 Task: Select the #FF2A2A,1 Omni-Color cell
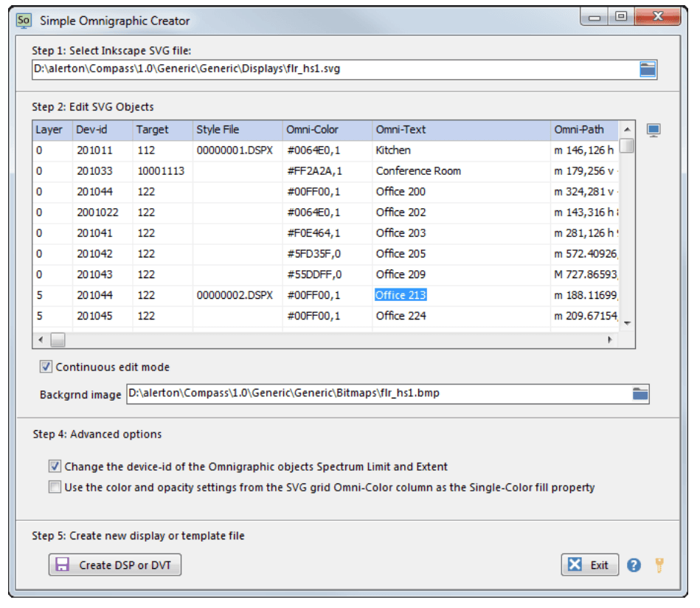point(313,170)
